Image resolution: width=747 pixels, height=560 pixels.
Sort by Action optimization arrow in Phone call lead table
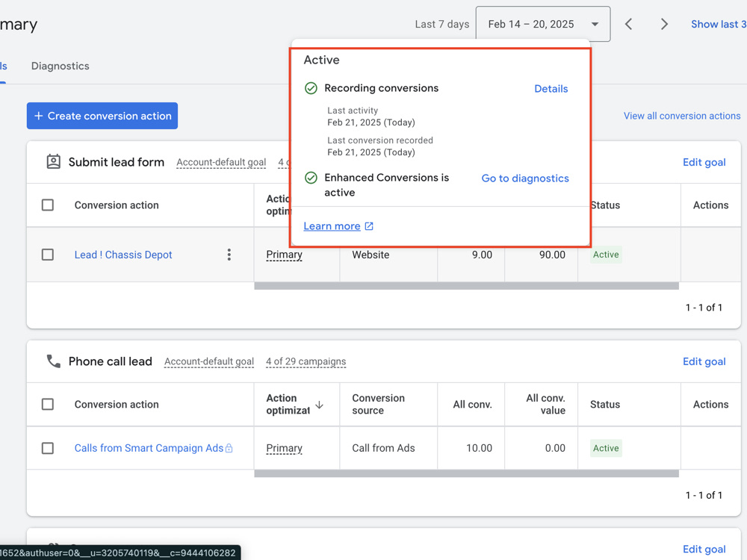point(319,405)
